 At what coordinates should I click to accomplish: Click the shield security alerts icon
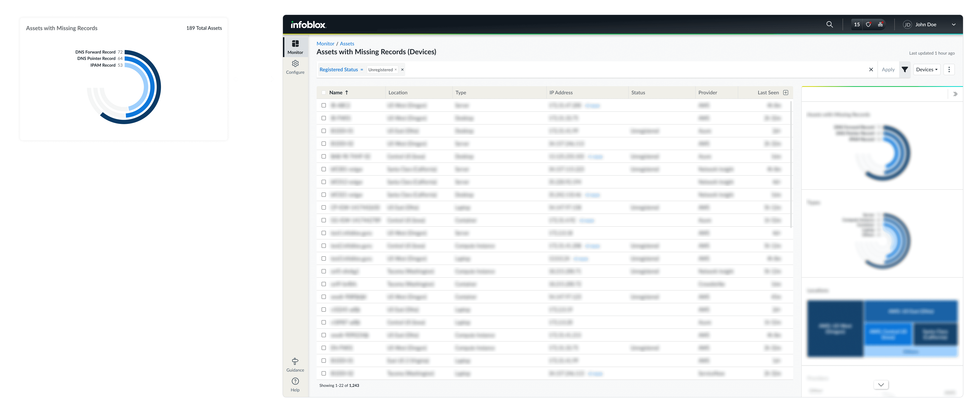(868, 24)
